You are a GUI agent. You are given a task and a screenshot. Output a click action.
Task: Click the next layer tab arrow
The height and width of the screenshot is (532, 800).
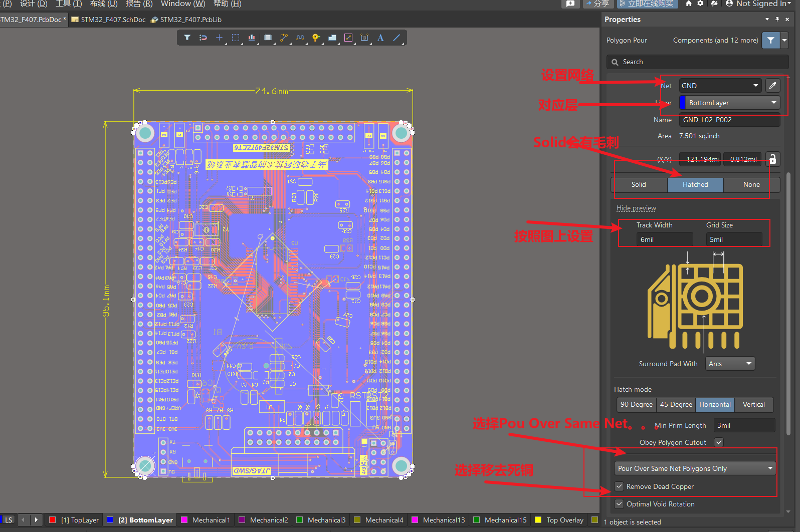[36, 520]
